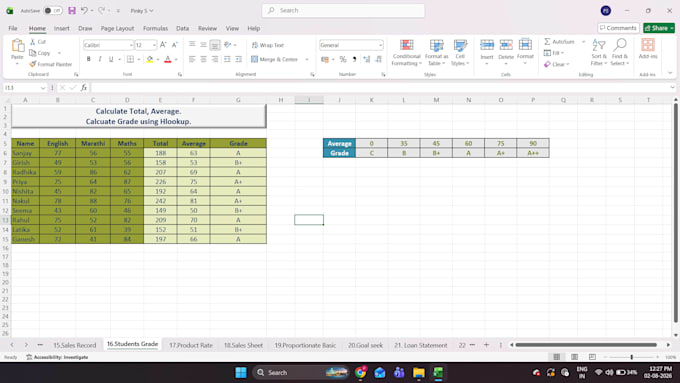The height and width of the screenshot is (383, 680).
Task: Expand the font size dropdown
Action: pos(154,45)
